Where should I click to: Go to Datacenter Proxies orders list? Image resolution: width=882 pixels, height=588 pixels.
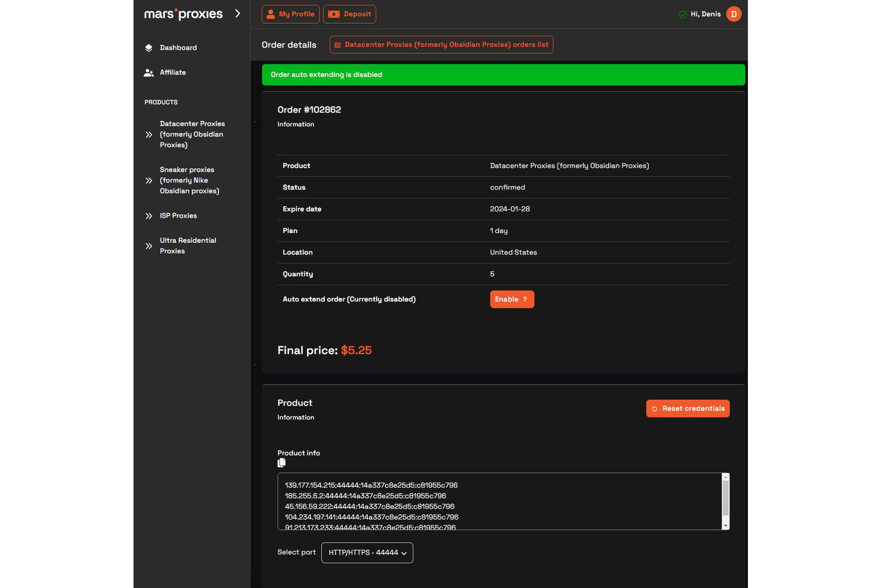(x=442, y=45)
